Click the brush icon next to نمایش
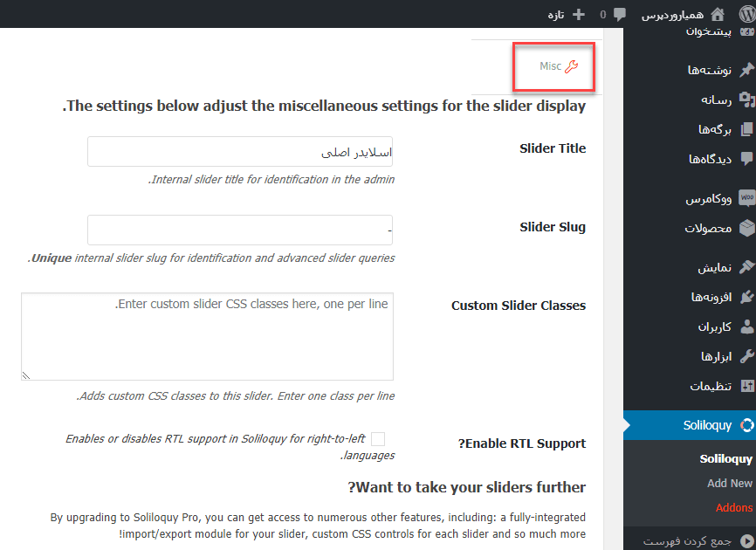The image size is (756, 550). 747,266
